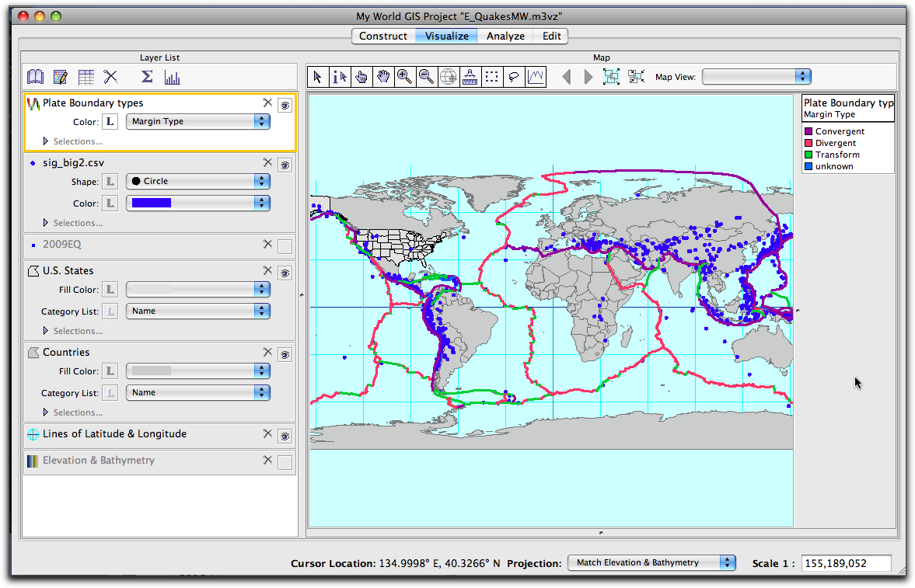Show the Elevation & Bathymetry layer

pos(285,461)
